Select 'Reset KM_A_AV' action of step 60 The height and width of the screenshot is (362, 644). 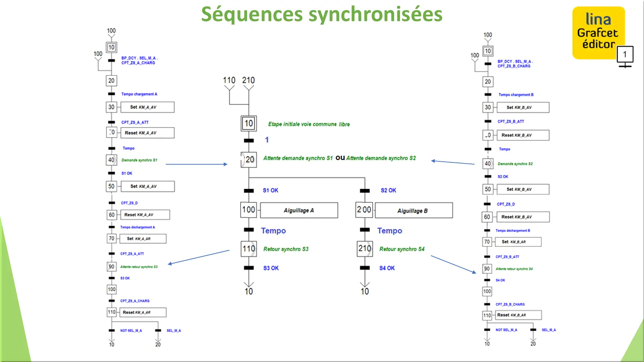click(145, 215)
